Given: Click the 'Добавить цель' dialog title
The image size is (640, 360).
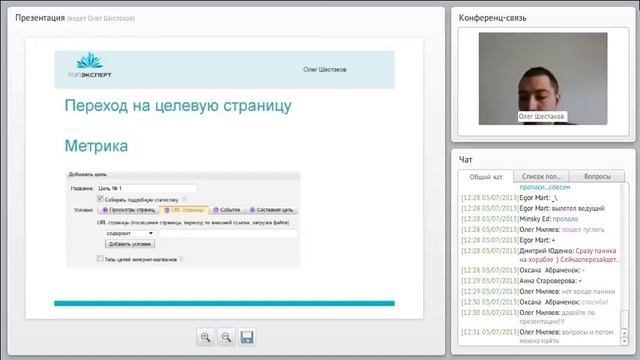Looking at the screenshot, I should (88, 174).
